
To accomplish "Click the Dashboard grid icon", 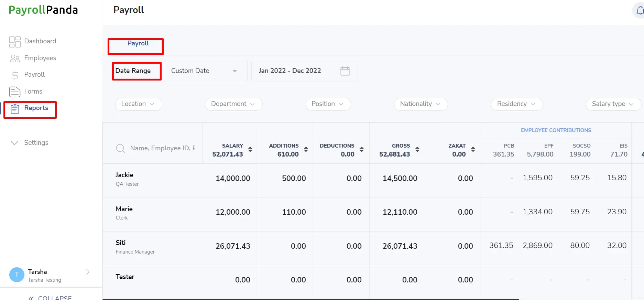I will pyautogui.click(x=15, y=42).
